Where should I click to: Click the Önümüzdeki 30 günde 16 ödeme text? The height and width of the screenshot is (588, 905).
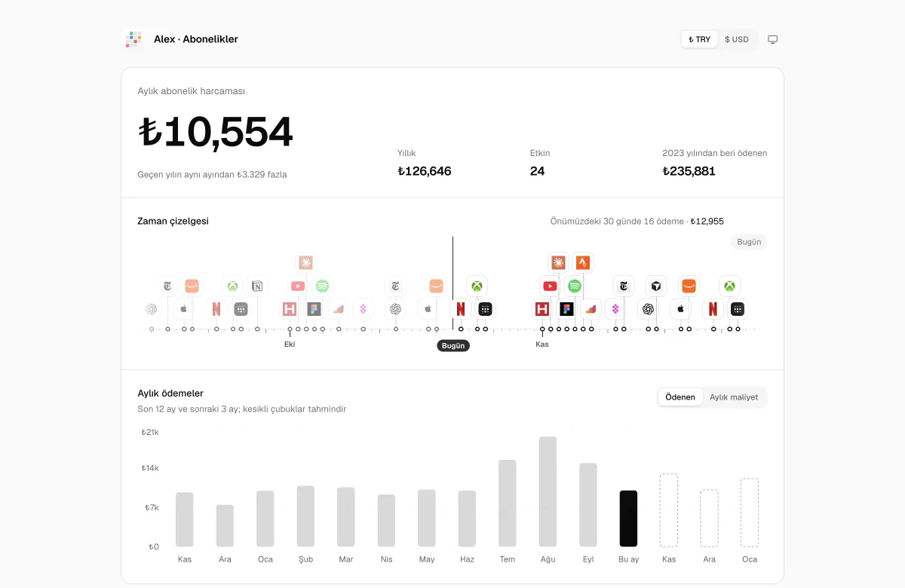(617, 222)
